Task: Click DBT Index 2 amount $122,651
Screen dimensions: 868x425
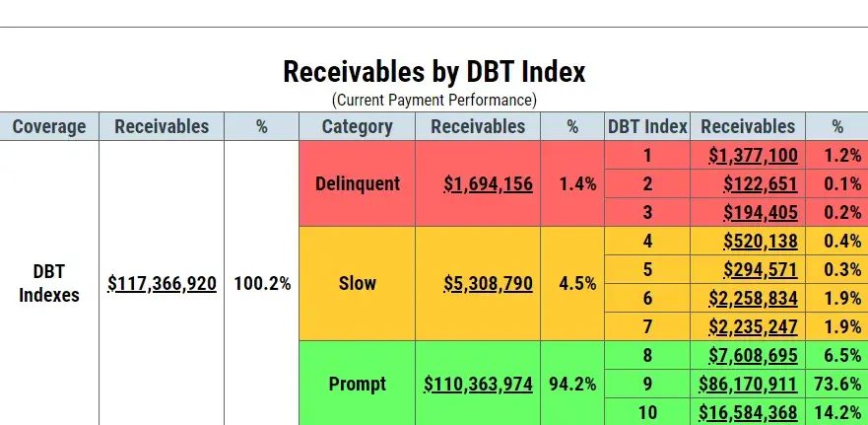Action: point(760,184)
